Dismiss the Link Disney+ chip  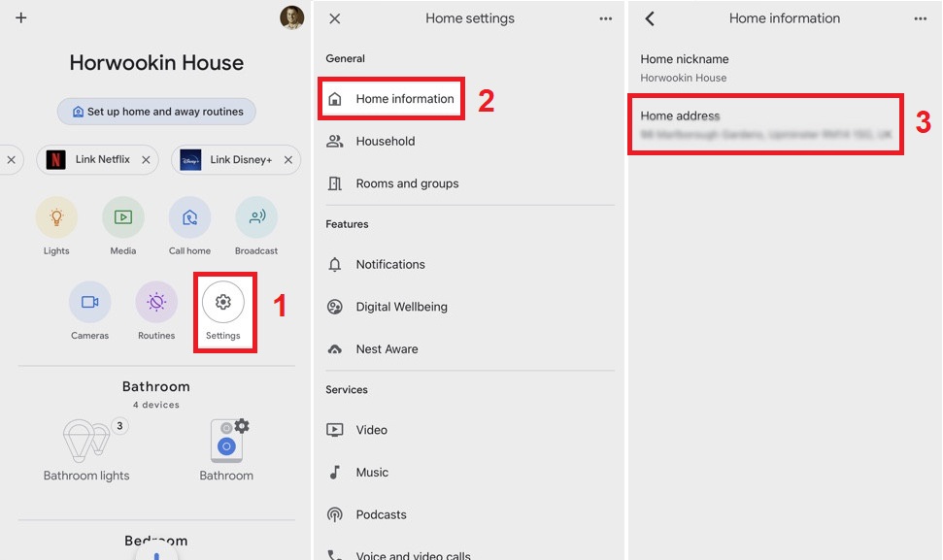coord(288,160)
